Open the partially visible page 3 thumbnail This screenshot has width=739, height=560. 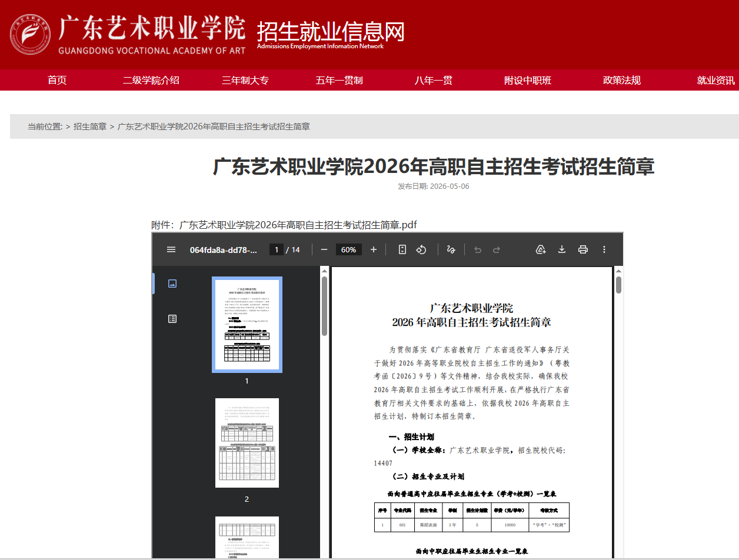(247, 537)
